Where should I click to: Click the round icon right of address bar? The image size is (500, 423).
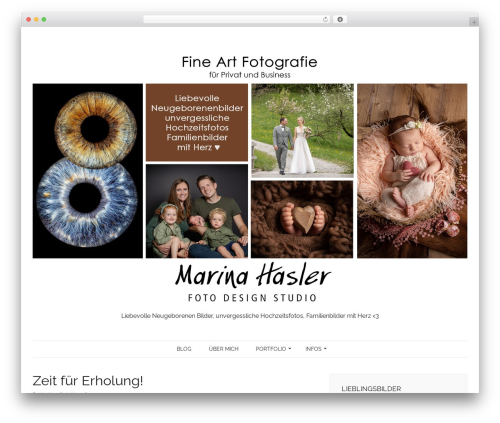(x=340, y=19)
